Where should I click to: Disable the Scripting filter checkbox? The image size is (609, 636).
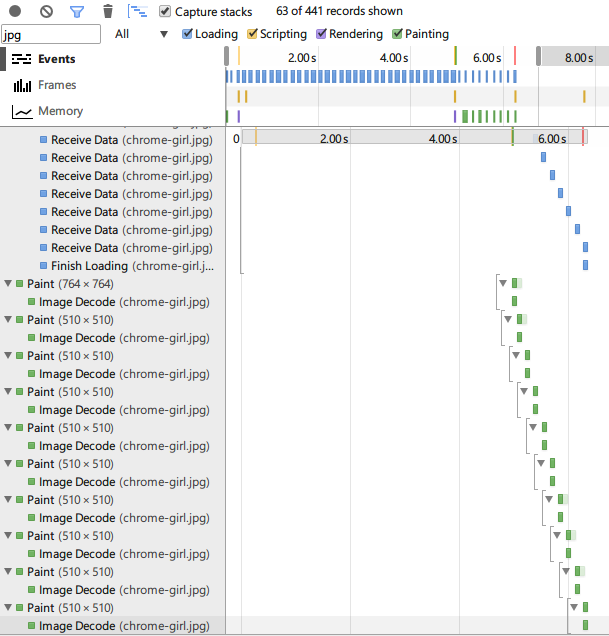(252, 34)
